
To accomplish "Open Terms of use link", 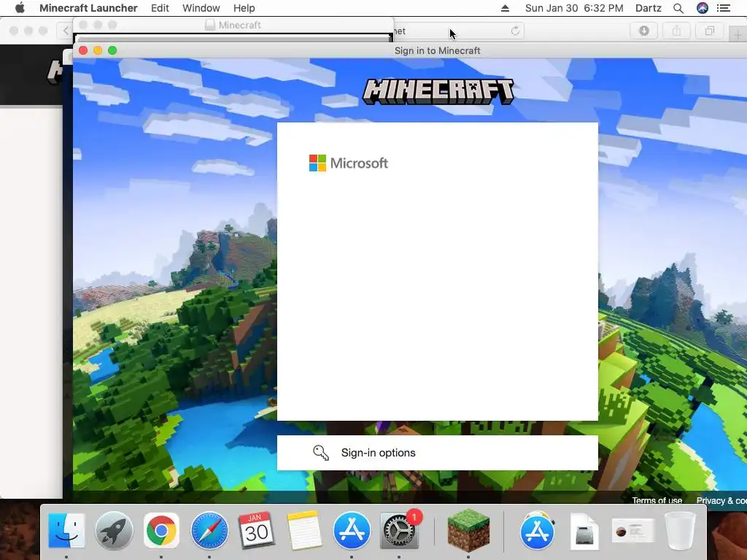I will tap(657, 500).
